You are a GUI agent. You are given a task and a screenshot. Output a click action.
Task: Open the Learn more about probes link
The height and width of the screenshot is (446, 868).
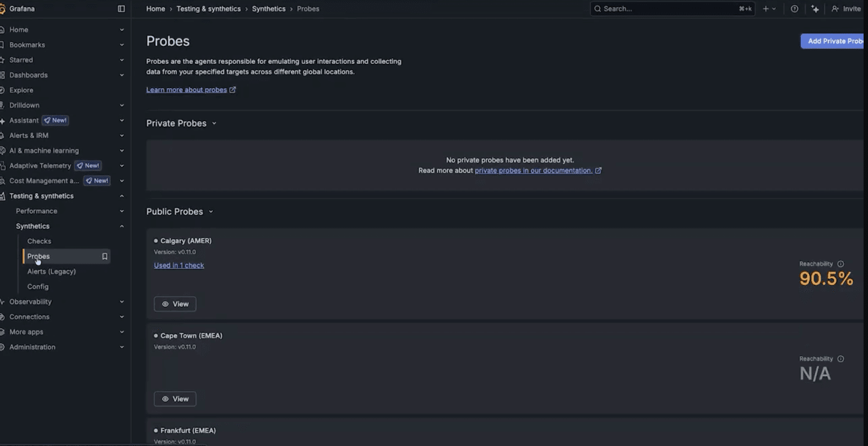click(187, 90)
